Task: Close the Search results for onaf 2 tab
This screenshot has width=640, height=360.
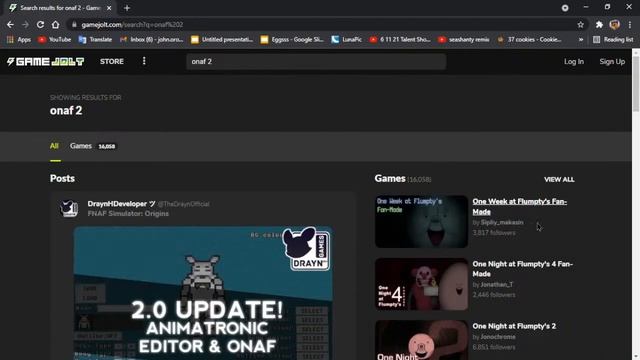Action: coord(109,8)
